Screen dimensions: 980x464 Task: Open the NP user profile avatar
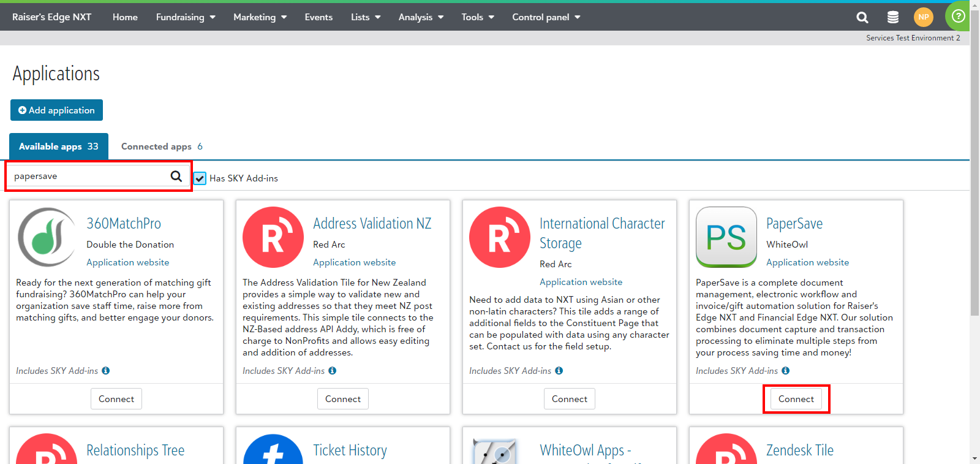pos(923,17)
